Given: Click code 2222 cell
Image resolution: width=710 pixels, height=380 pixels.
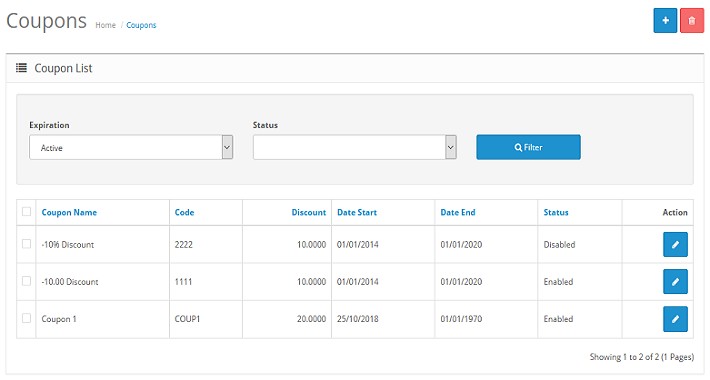Looking at the screenshot, I should coord(183,245).
